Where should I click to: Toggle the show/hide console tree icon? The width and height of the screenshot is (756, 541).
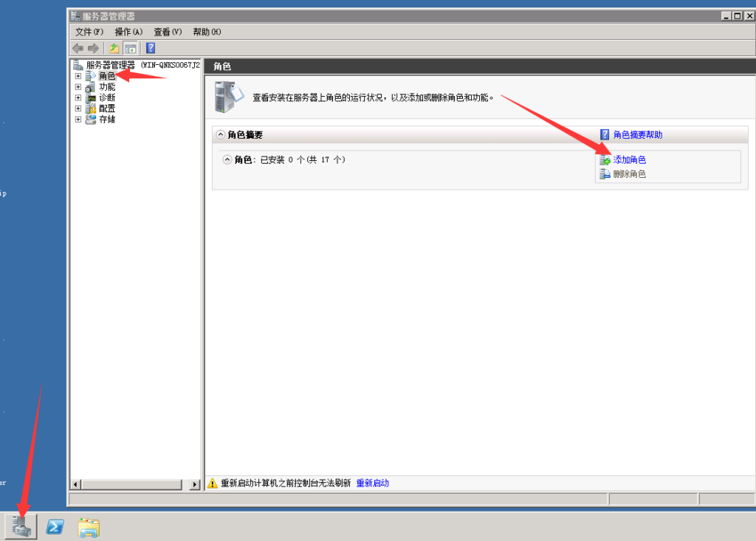pyautogui.click(x=130, y=48)
